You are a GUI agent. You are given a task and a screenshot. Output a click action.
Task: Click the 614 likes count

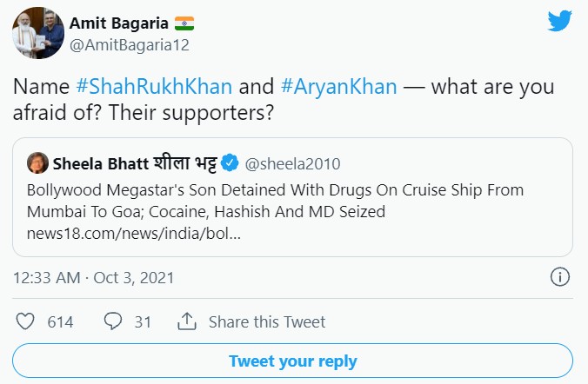click(x=60, y=321)
